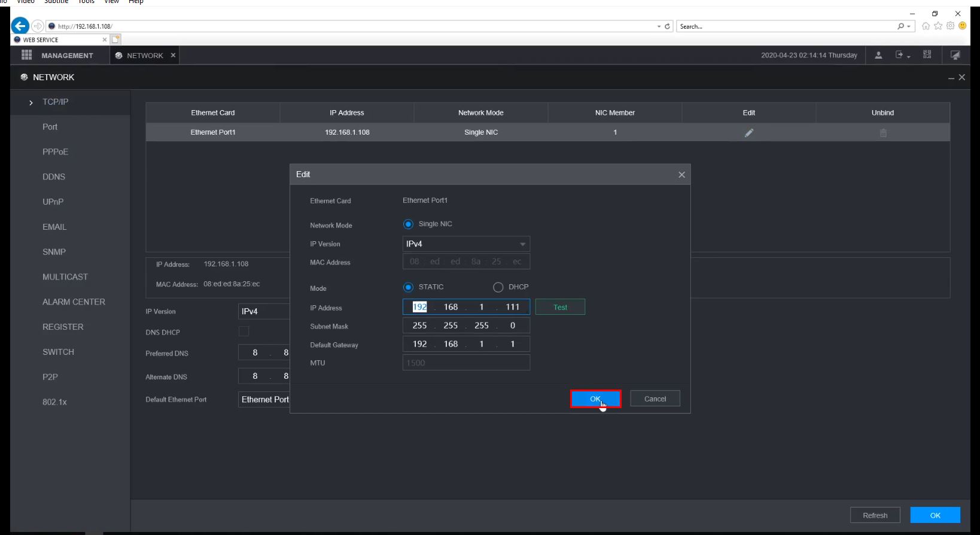This screenshot has width=980, height=535.
Task: Open browser home page icon
Action: coord(926,26)
